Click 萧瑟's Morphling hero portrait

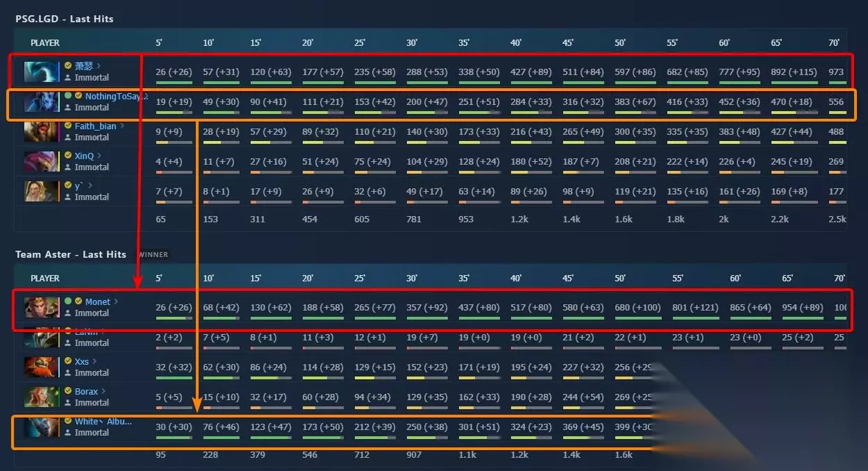(42, 72)
